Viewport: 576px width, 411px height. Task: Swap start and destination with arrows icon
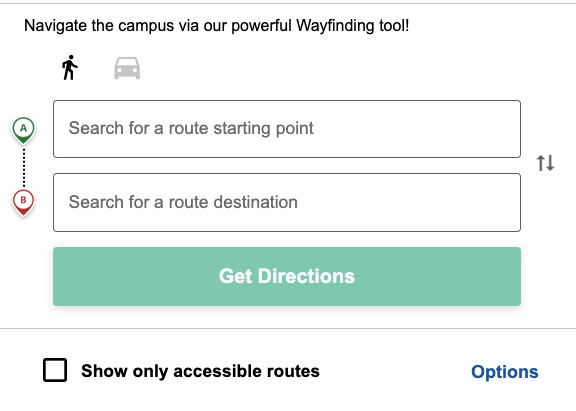(546, 163)
